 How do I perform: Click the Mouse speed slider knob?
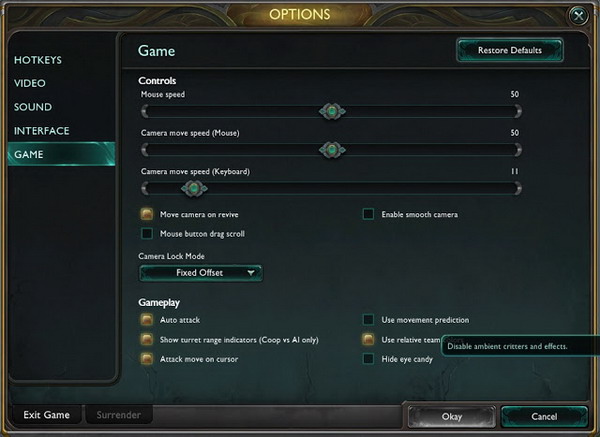click(x=332, y=111)
